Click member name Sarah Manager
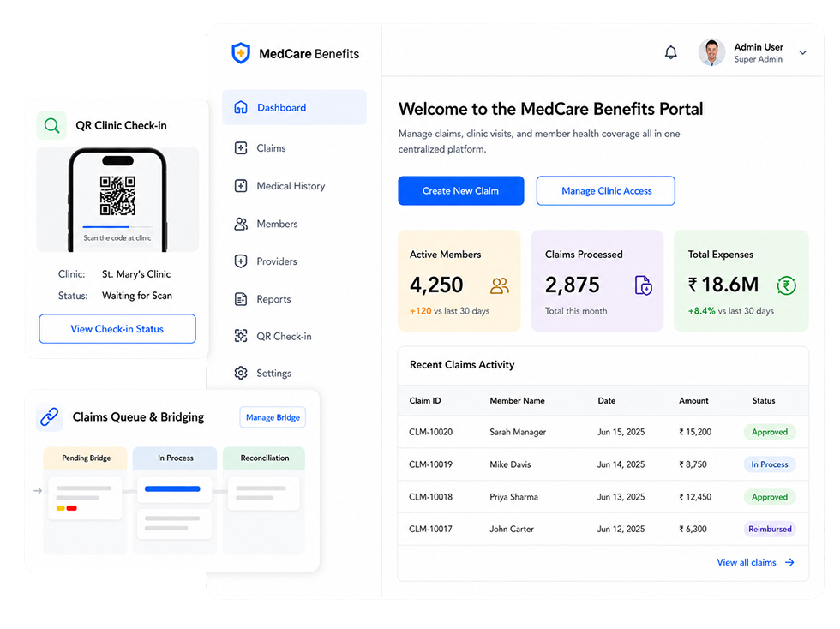Image resolution: width=840 pixels, height=629 pixels. (518, 432)
